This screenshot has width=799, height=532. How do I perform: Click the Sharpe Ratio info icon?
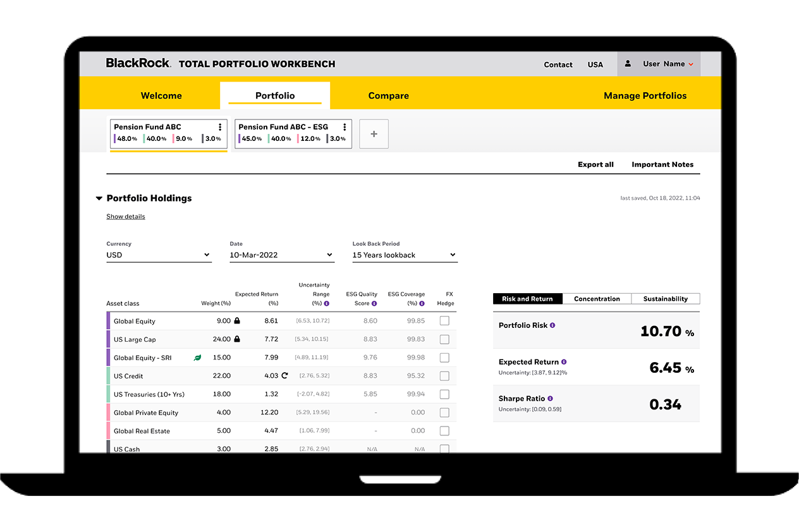click(x=550, y=399)
